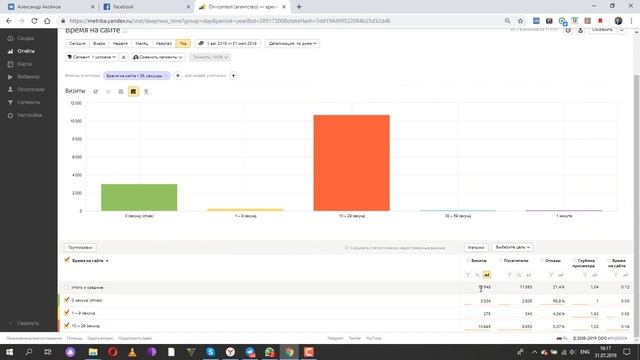Add a visit condition with first plus button
The image size is (640, 360).
click(x=178, y=76)
